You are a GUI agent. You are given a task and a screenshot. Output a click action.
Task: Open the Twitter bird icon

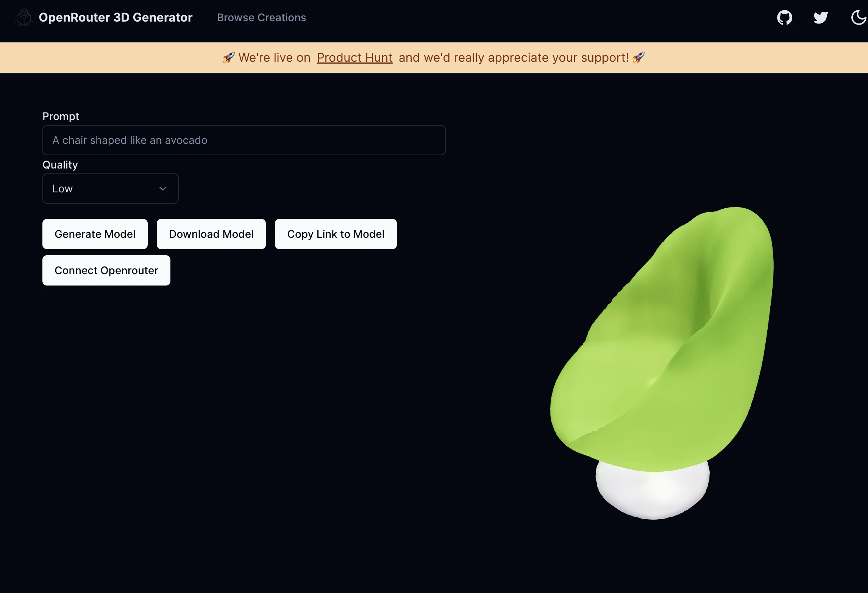(821, 17)
